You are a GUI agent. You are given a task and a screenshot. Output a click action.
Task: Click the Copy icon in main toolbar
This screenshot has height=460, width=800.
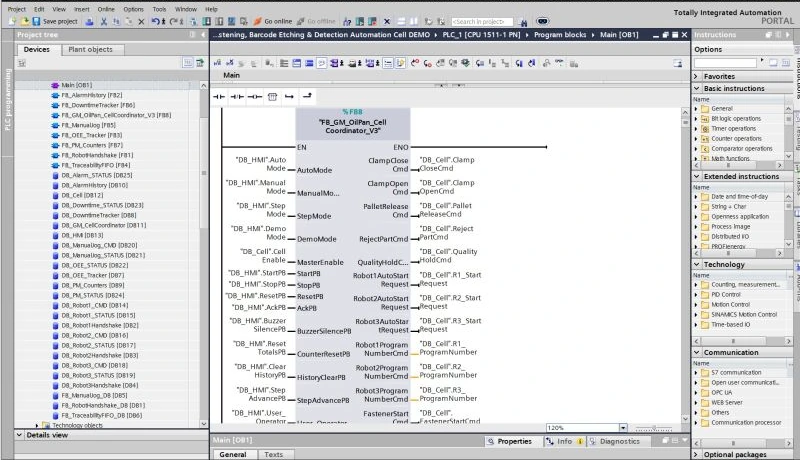pyautogui.click(x=116, y=21)
